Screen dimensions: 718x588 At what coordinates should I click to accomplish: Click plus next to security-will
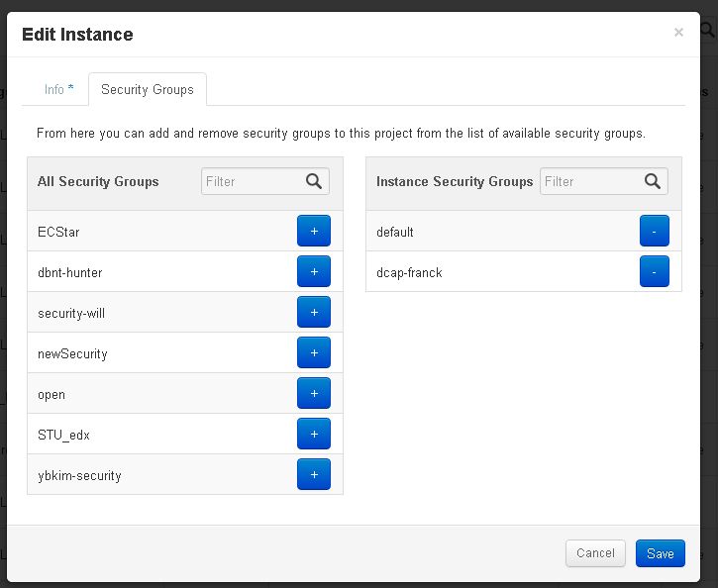pyautogui.click(x=314, y=312)
